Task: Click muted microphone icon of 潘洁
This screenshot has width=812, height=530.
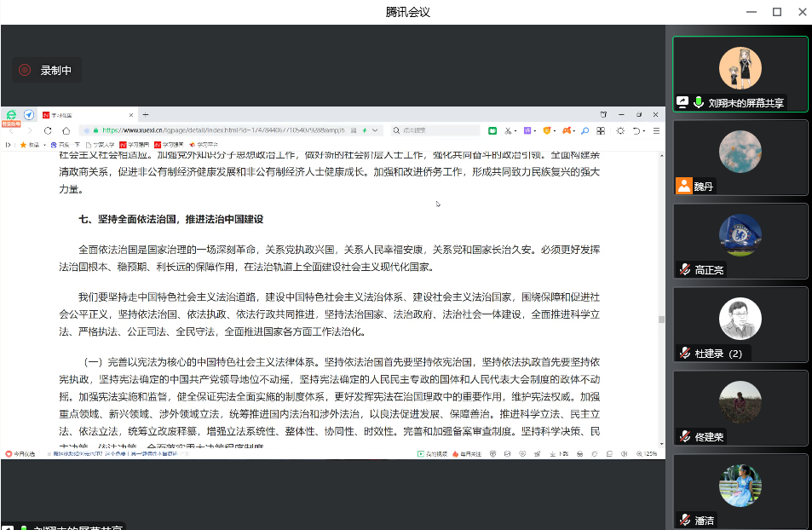Action: coord(684,520)
